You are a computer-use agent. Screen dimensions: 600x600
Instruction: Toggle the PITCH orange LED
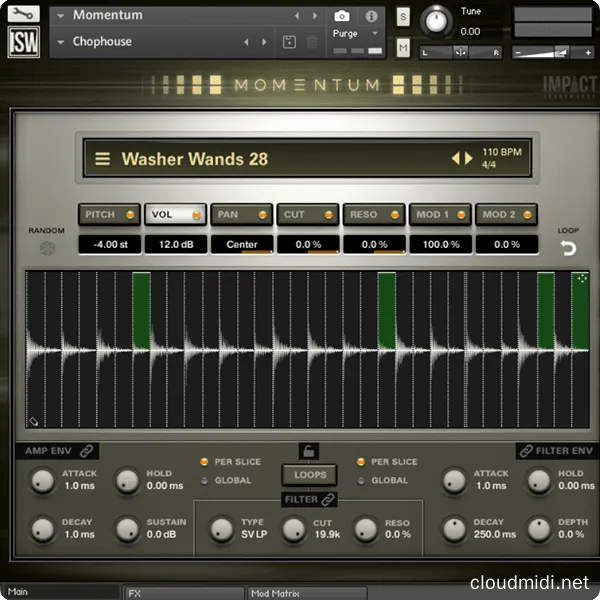tap(130, 215)
